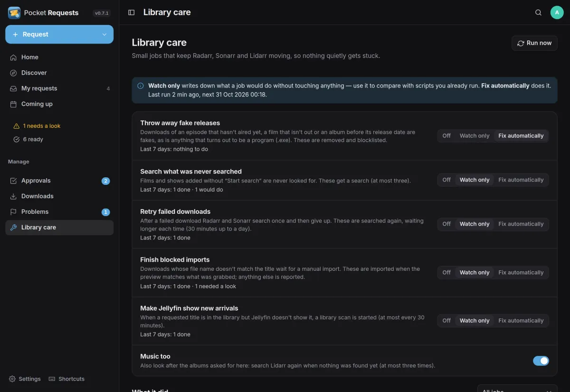Open Settings at sidebar bottom
This screenshot has height=392, width=570.
tap(25, 379)
